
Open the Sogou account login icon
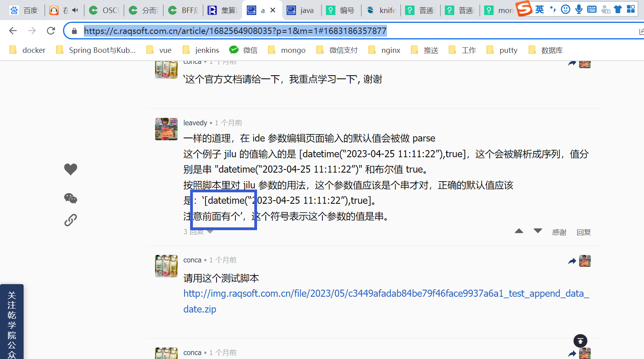point(606,9)
